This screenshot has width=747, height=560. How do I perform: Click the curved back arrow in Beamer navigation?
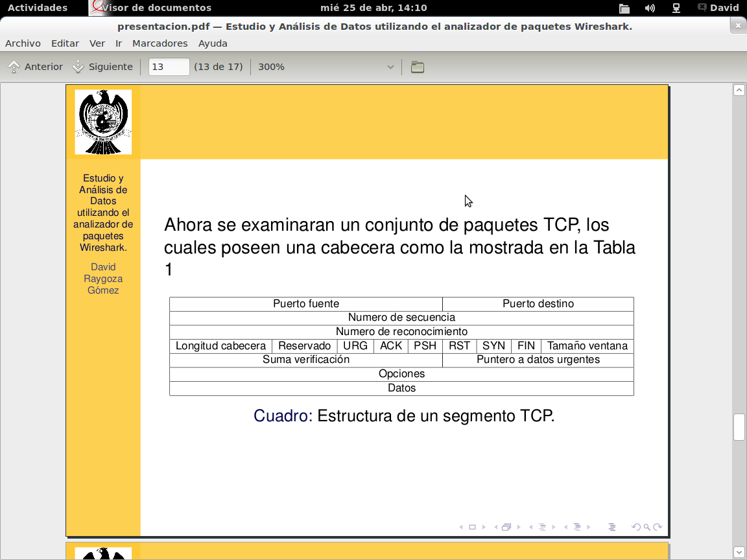point(636,527)
